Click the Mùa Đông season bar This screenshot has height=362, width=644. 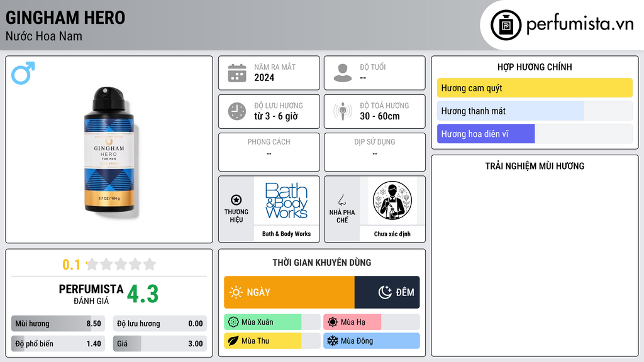click(x=372, y=341)
